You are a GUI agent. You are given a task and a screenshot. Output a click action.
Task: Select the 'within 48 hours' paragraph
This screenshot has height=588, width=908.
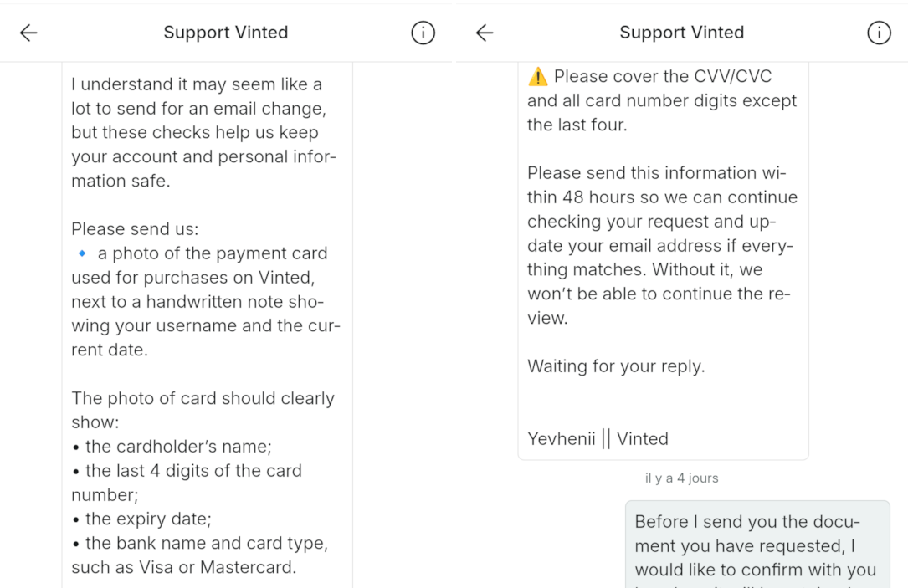(662, 245)
